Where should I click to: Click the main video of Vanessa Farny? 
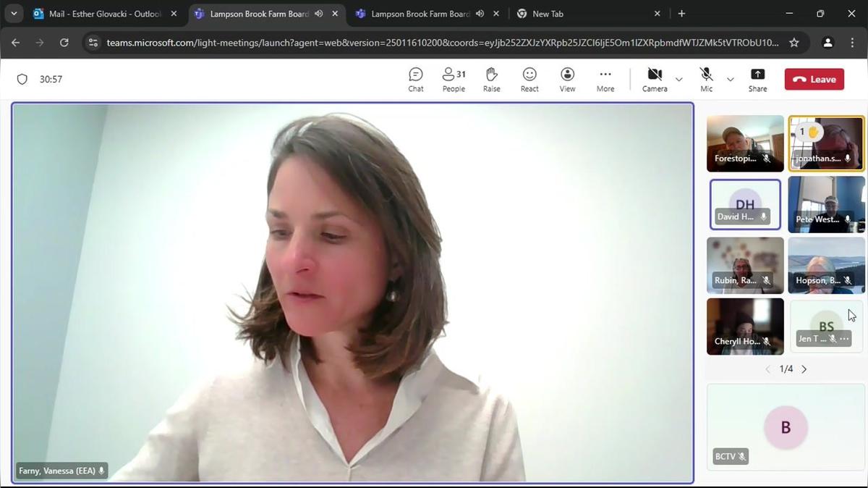[x=352, y=293]
